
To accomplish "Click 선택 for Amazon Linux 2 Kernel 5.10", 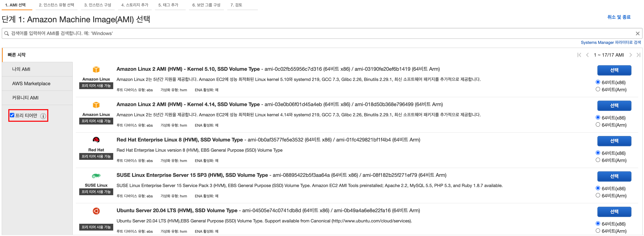I will pos(614,70).
